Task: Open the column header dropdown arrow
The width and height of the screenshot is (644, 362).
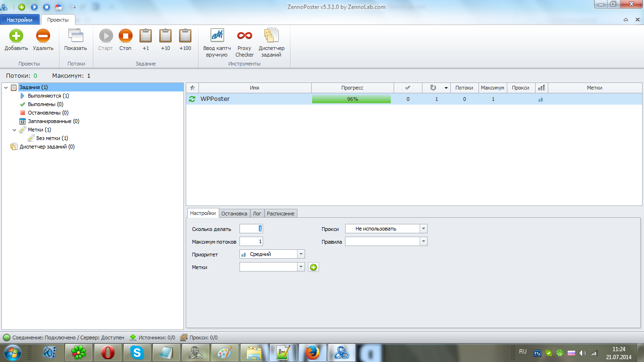Action: [446, 88]
